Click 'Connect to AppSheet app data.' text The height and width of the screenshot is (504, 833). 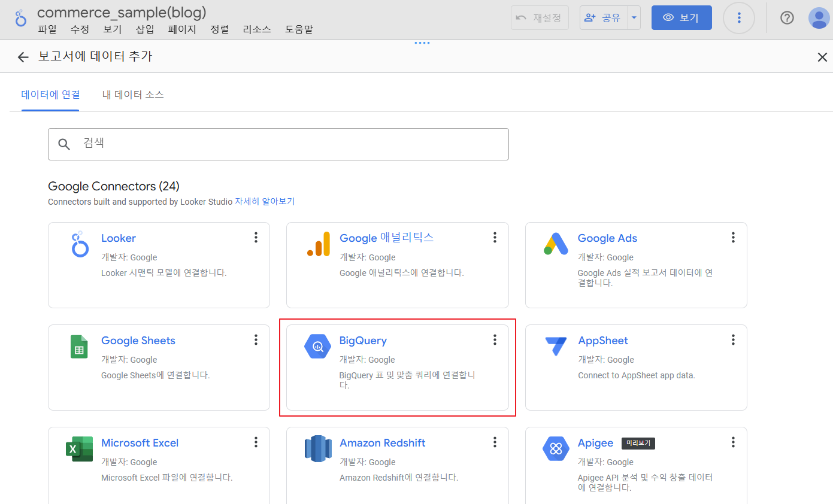coord(636,375)
